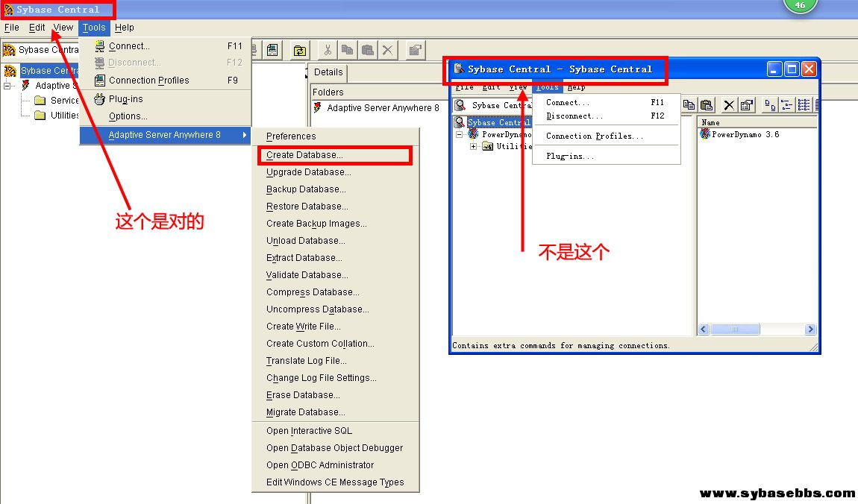The width and height of the screenshot is (858, 504).
Task: Click the Folders column header
Action: point(328,92)
